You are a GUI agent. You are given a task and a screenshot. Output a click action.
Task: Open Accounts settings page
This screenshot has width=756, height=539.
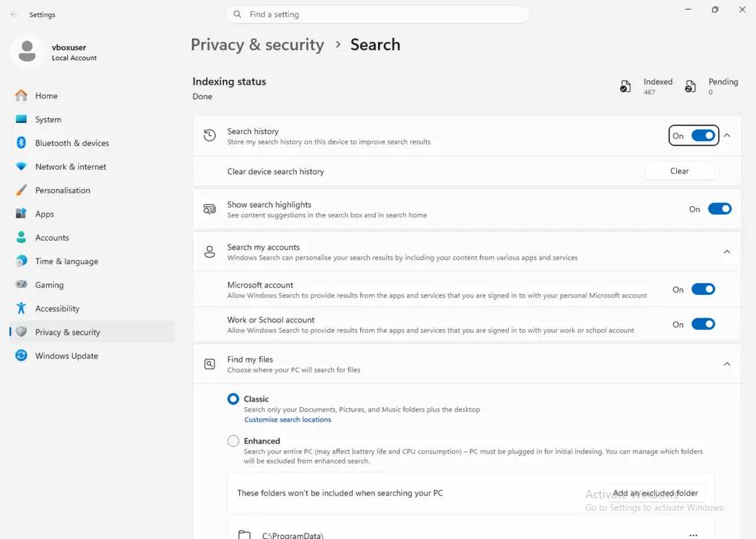(x=91, y=237)
